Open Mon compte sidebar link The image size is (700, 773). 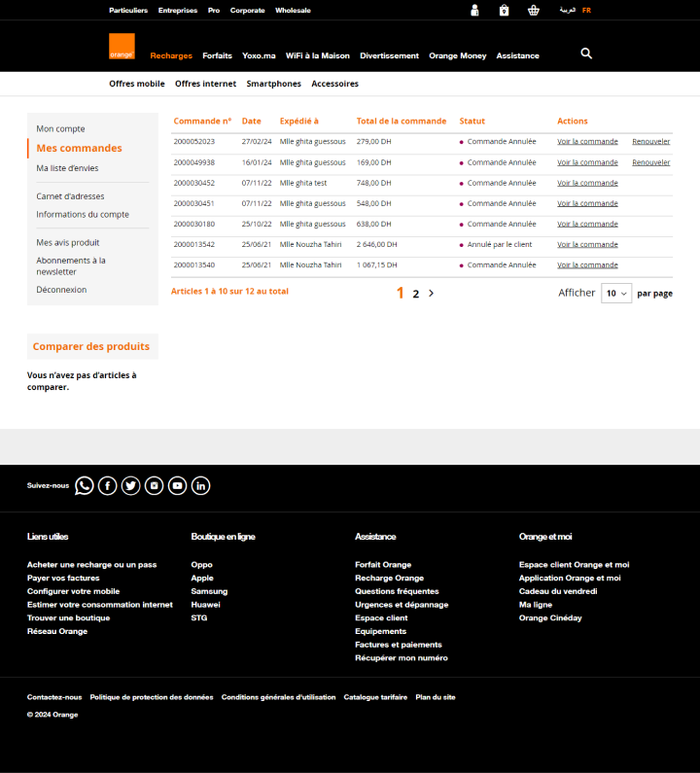tap(60, 128)
